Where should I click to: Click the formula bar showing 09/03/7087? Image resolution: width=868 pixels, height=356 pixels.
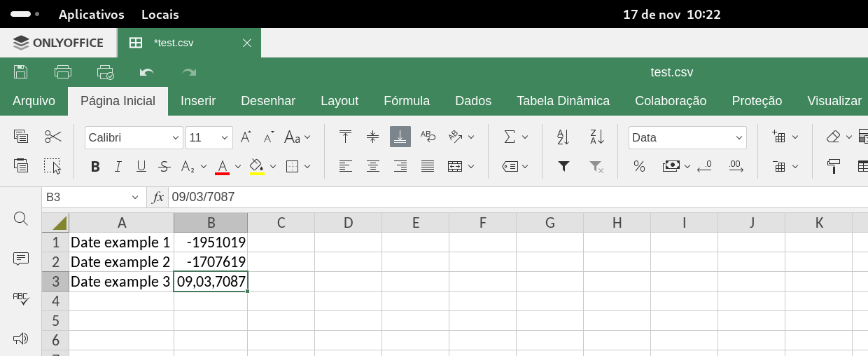(x=518, y=198)
